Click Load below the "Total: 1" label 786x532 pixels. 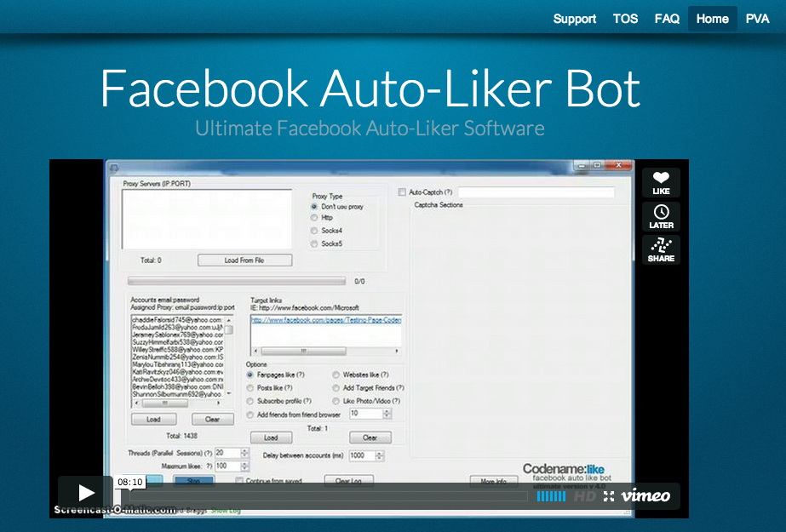click(271, 438)
